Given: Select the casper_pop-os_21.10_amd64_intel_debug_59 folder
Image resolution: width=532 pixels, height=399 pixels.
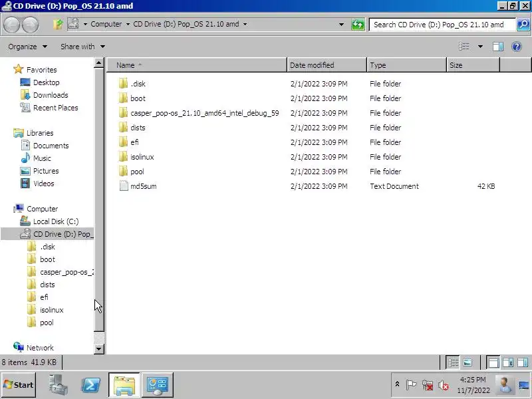Looking at the screenshot, I should pos(205,113).
